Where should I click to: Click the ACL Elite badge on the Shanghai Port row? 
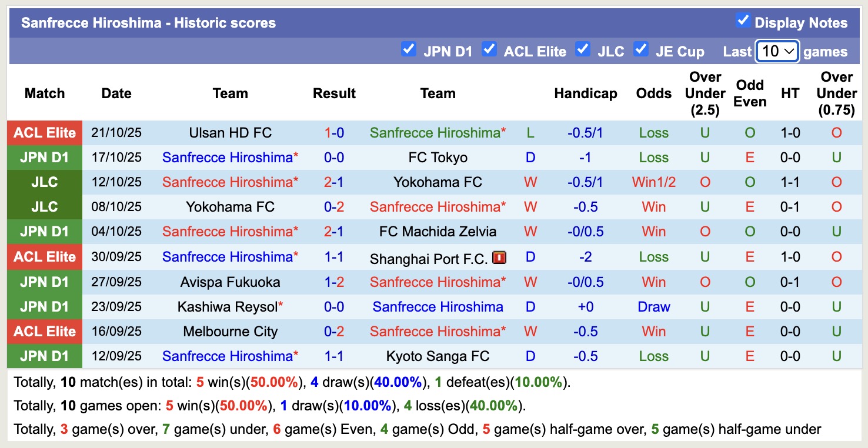[44, 256]
